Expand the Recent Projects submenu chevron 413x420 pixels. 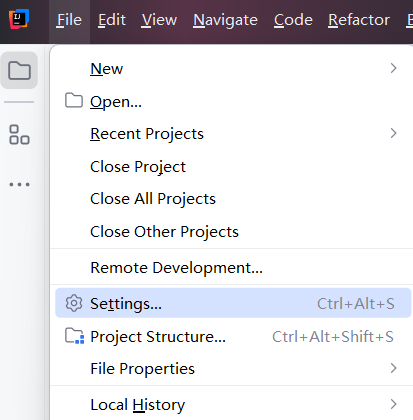[394, 133]
